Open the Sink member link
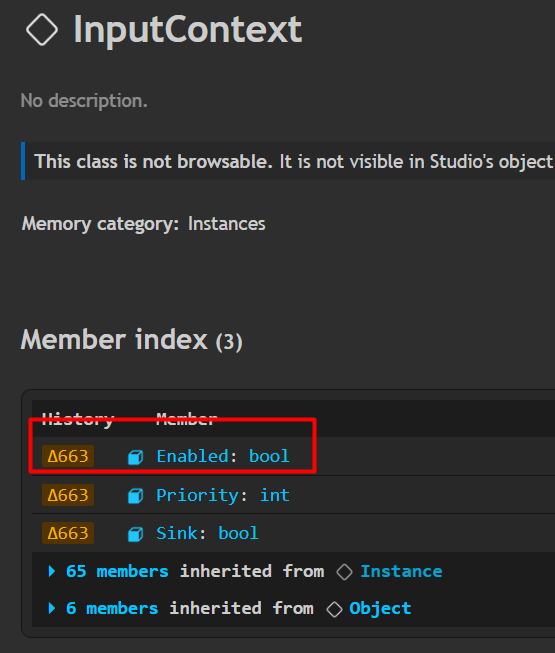This screenshot has width=555, height=653. (176, 533)
